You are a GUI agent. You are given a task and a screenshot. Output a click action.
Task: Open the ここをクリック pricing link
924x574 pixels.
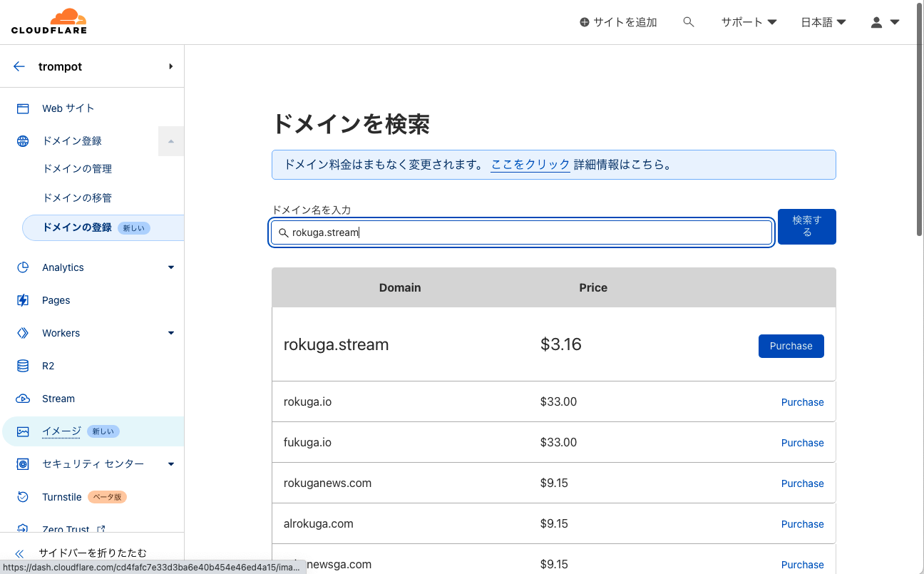coord(530,164)
